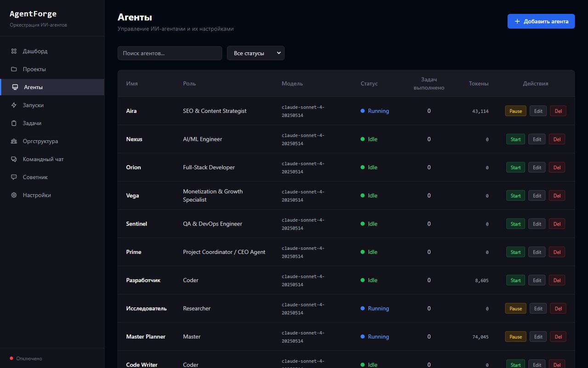Start the Orion agent

515,167
